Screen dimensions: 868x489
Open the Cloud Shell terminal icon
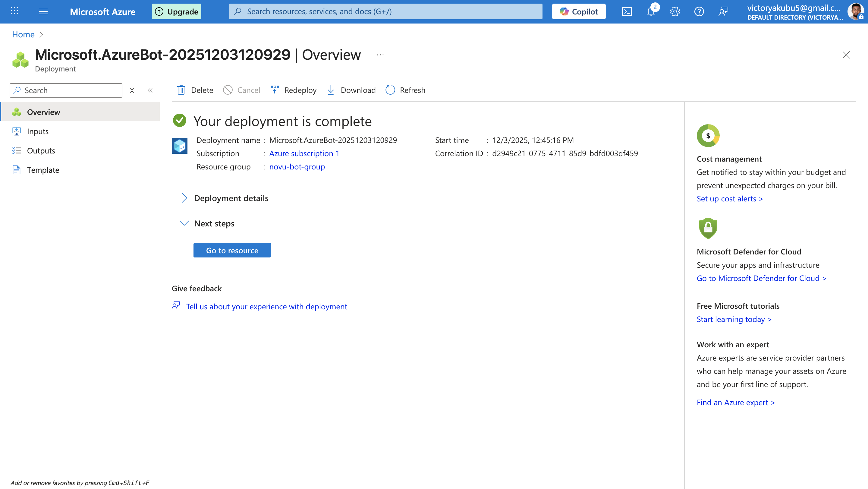pos(626,12)
